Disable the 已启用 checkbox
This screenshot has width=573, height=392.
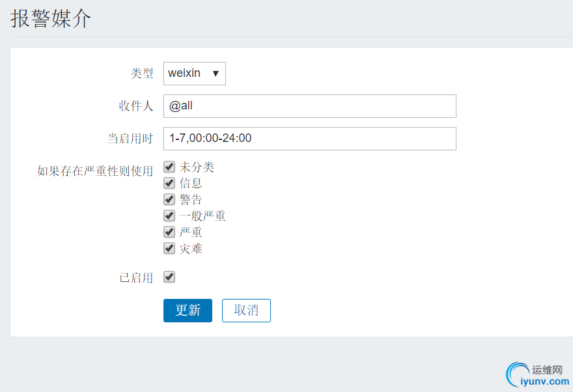coord(169,277)
